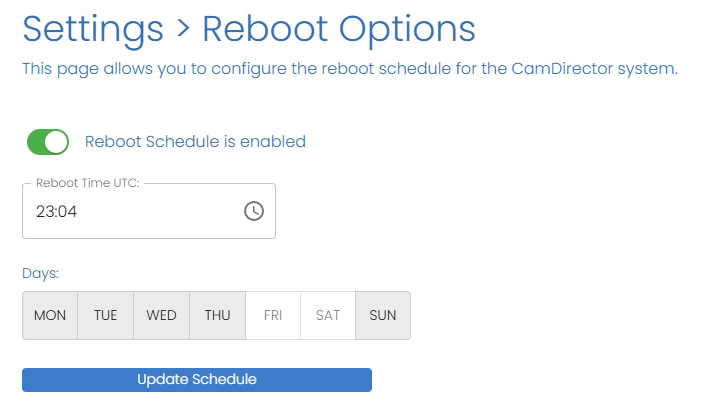Enable FRI as a reboot day

click(x=273, y=315)
